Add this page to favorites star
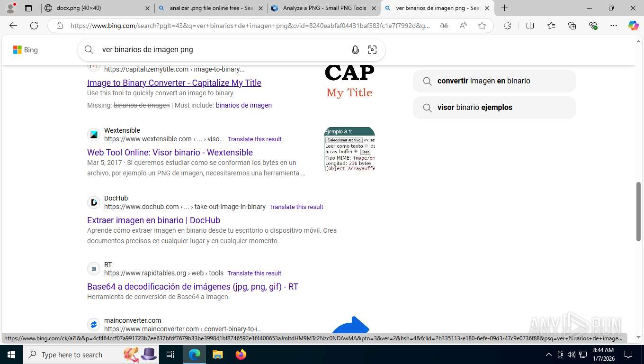The width and height of the screenshot is (644, 364). [482, 26]
